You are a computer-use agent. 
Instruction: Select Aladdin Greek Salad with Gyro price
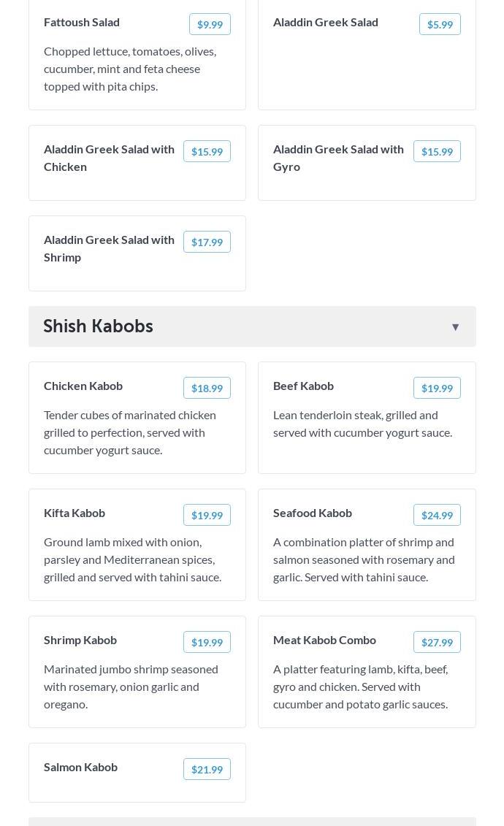tap(437, 152)
